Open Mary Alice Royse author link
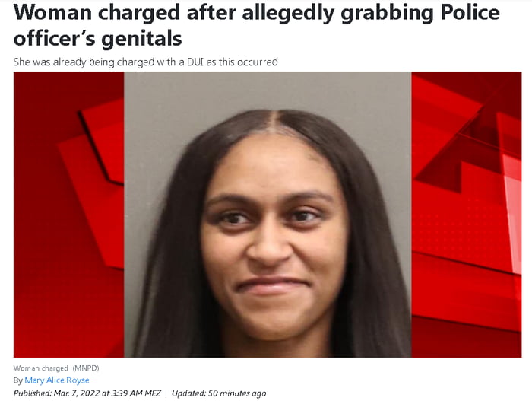 click(x=57, y=380)
